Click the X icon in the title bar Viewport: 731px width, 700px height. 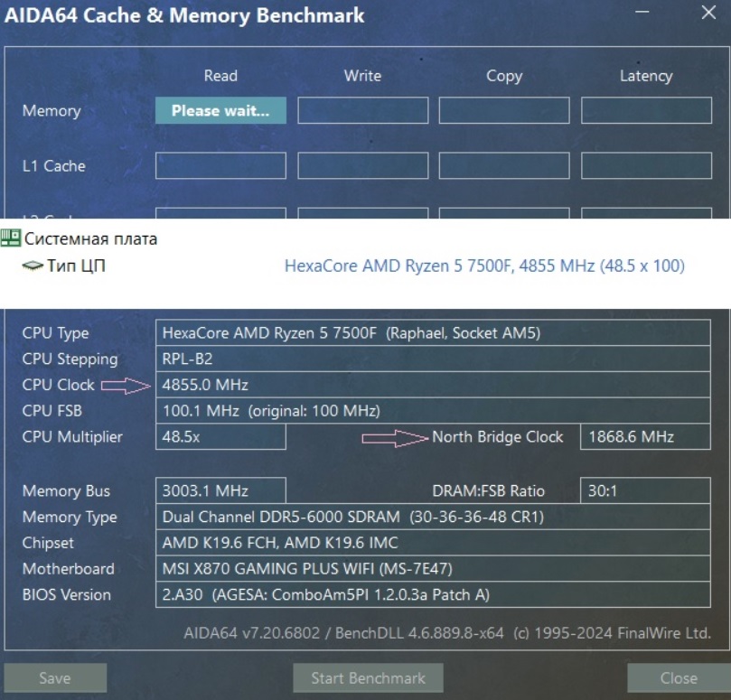(708, 13)
